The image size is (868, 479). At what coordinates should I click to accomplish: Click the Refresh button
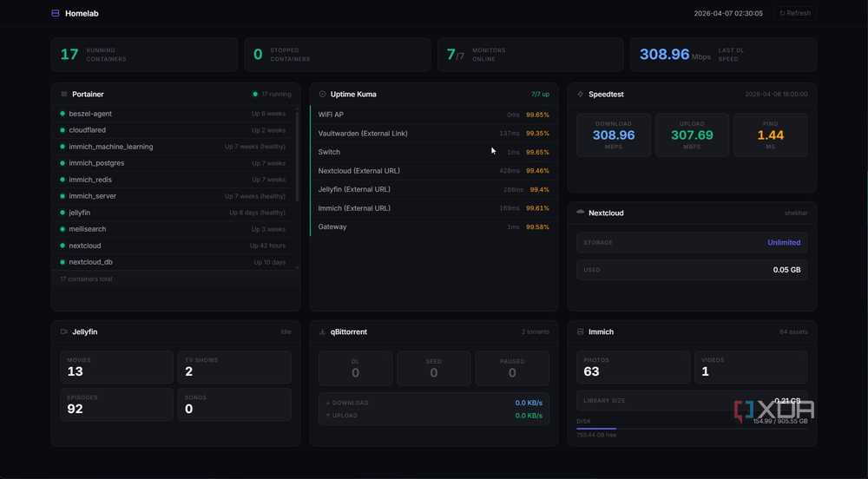[x=795, y=13]
